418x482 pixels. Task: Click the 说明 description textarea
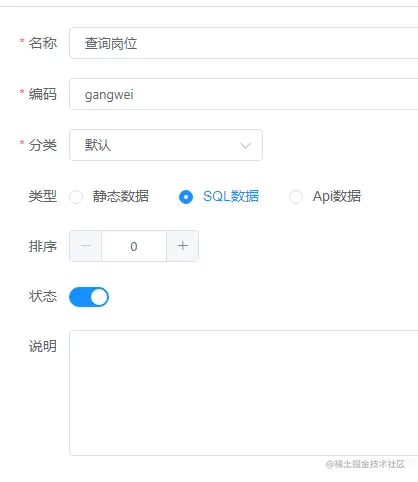(x=244, y=393)
